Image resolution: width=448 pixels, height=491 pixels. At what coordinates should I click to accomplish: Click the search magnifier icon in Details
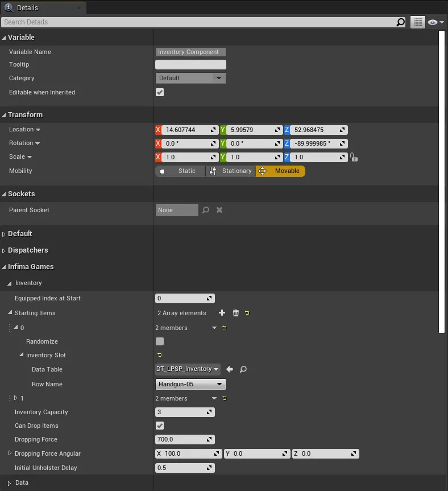[401, 22]
